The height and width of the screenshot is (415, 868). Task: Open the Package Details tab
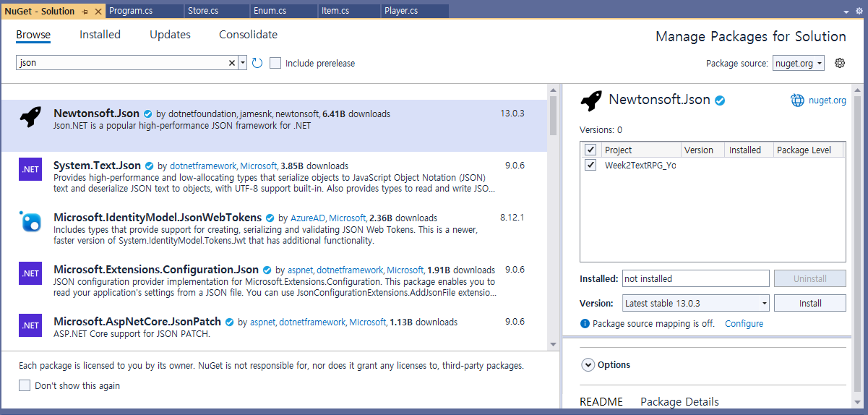point(679,402)
